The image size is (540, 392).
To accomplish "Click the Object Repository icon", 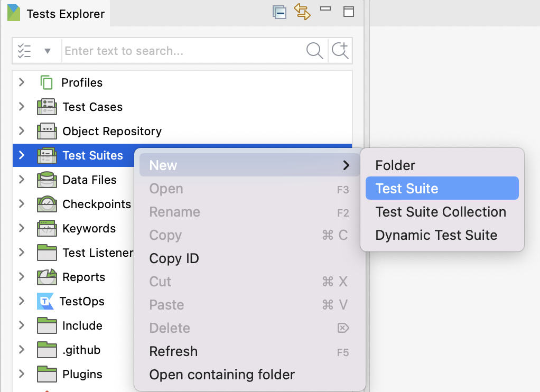I will click(47, 131).
